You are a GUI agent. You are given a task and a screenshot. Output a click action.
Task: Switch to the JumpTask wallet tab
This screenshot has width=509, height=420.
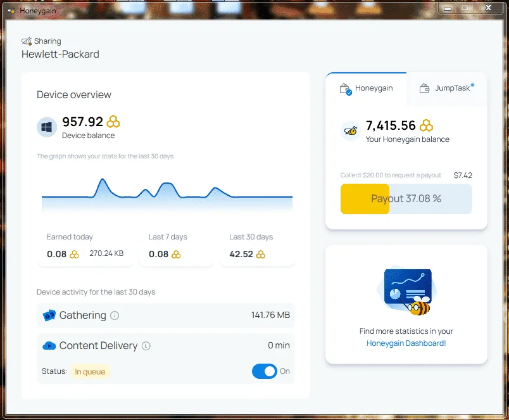coord(447,88)
